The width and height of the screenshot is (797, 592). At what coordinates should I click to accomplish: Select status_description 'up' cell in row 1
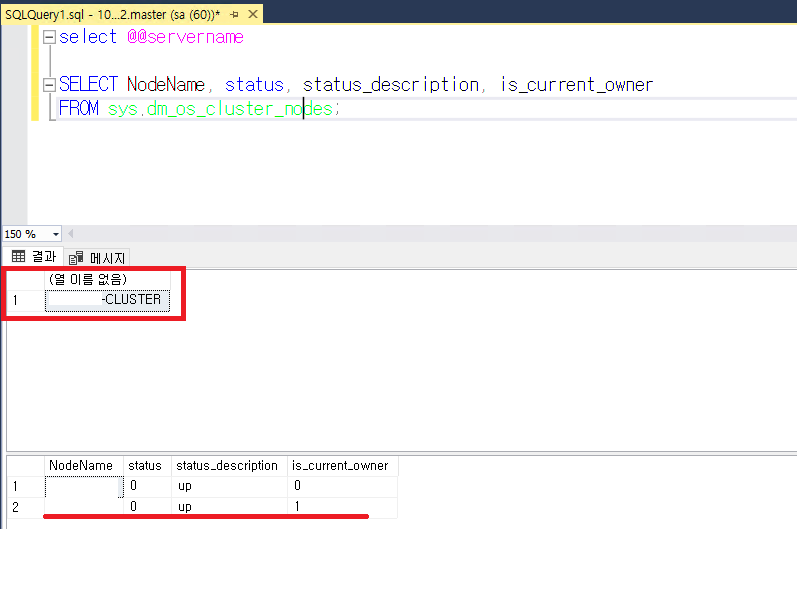pyautogui.click(x=229, y=486)
